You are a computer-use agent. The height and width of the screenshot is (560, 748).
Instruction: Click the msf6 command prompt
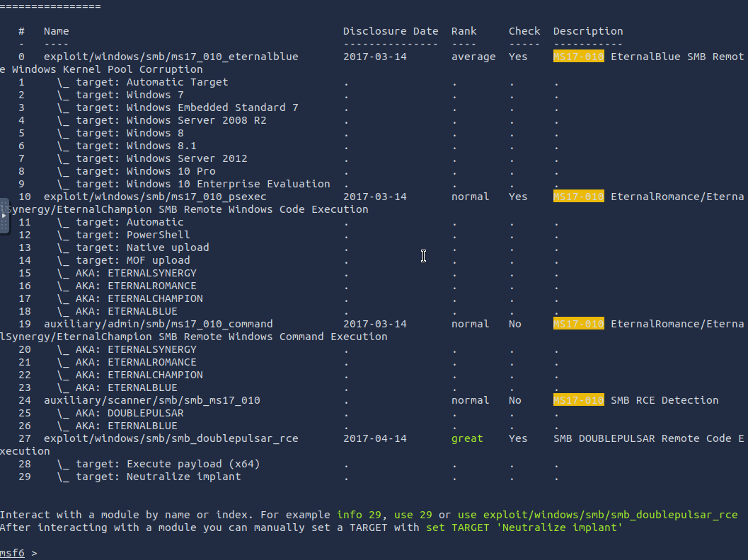coord(13,553)
